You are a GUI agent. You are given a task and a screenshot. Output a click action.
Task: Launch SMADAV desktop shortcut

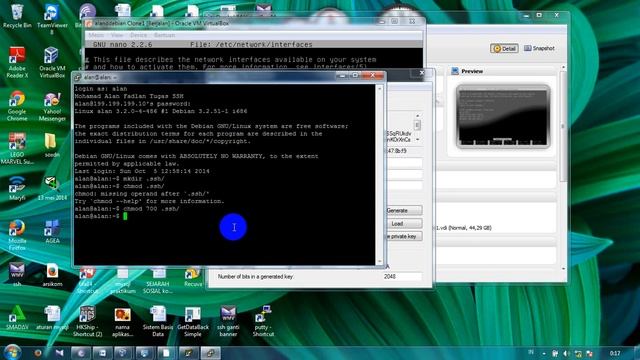(x=17, y=318)
